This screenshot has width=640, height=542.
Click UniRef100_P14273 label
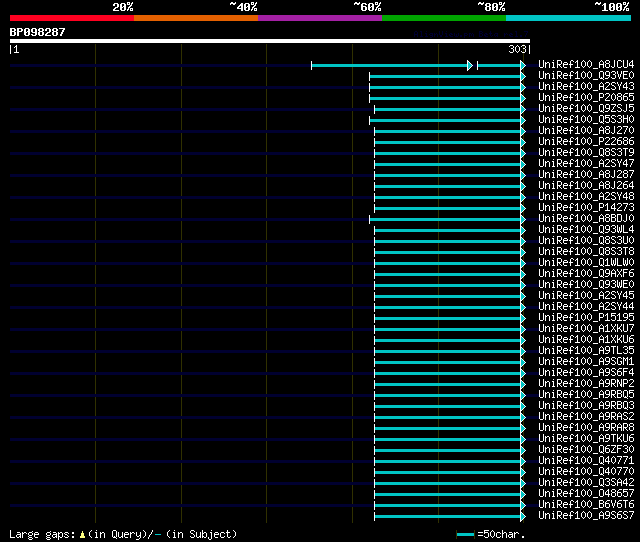586,208
